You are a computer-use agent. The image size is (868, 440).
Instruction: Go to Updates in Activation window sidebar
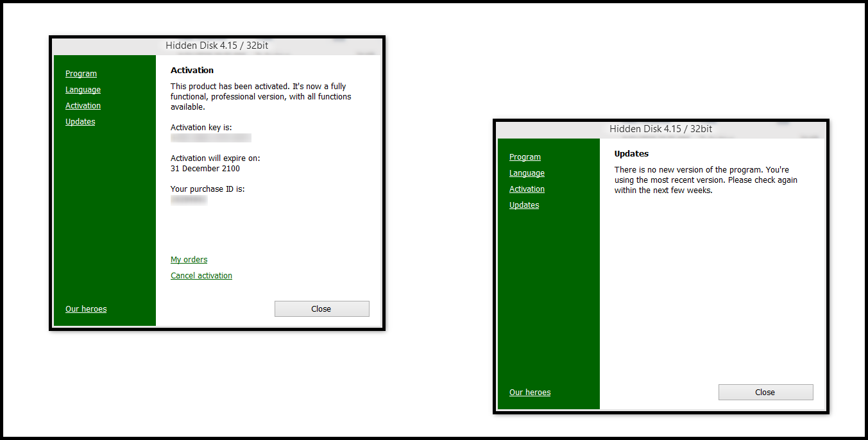(80, 122)
